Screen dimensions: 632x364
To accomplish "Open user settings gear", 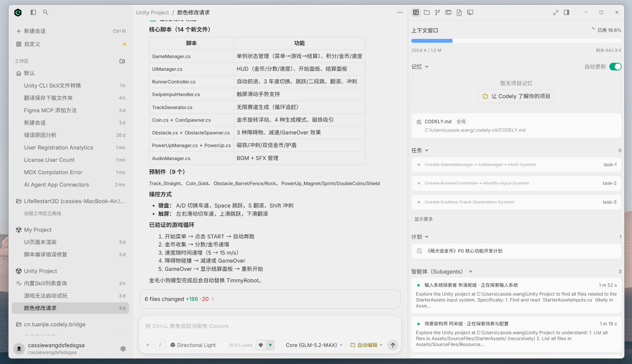I will click(123, 349).
